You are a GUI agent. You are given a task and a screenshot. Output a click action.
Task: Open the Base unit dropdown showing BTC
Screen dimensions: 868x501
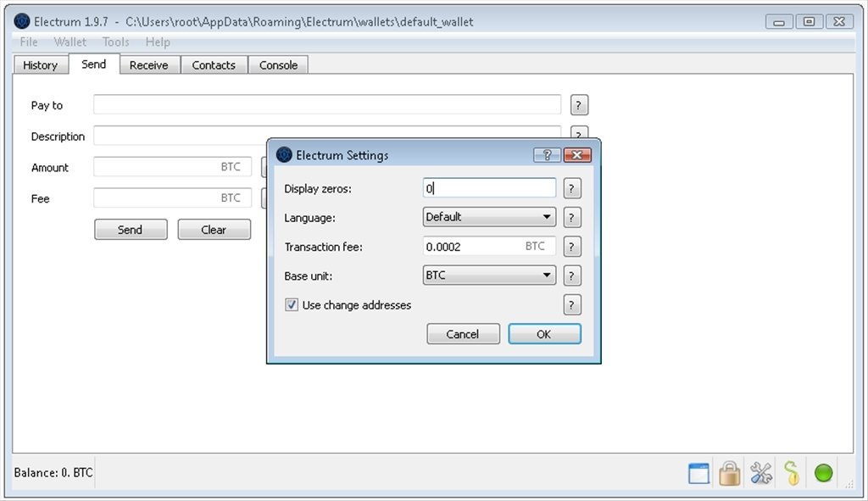pos(489,276)
